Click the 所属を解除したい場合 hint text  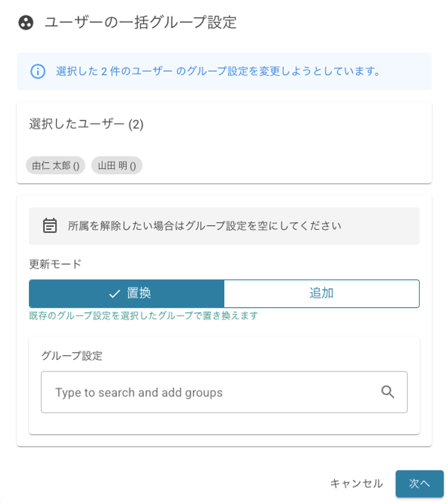[x=204, y=225]
